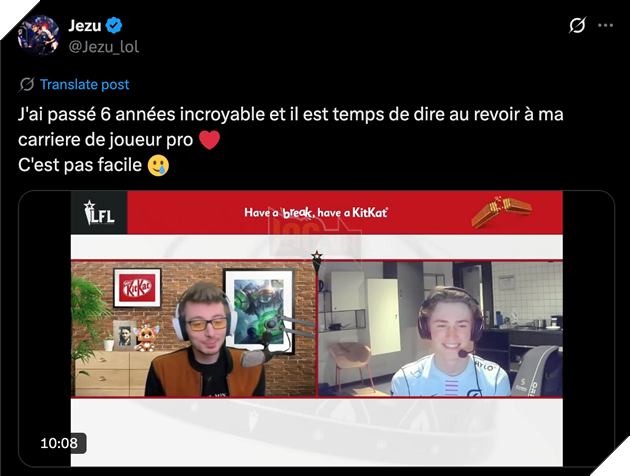Viewport: 630px width, 476px height.
Task: Click the KitKat bar image in banner
Action: tap(501, 211)
